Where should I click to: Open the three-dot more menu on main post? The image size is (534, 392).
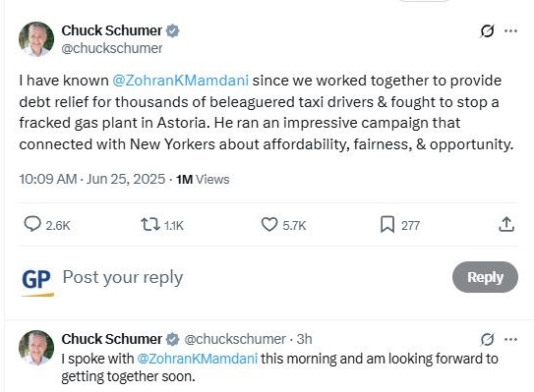pos(510,31)
